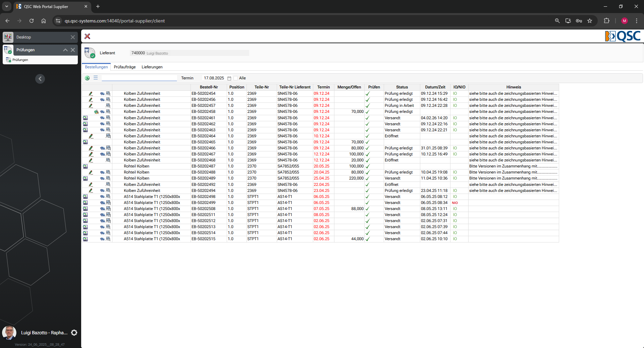Click the compass check icon for EB-50202458
The width and height of the screenshot is (644, 348).
pyautogui.click(x=97, y=112)
